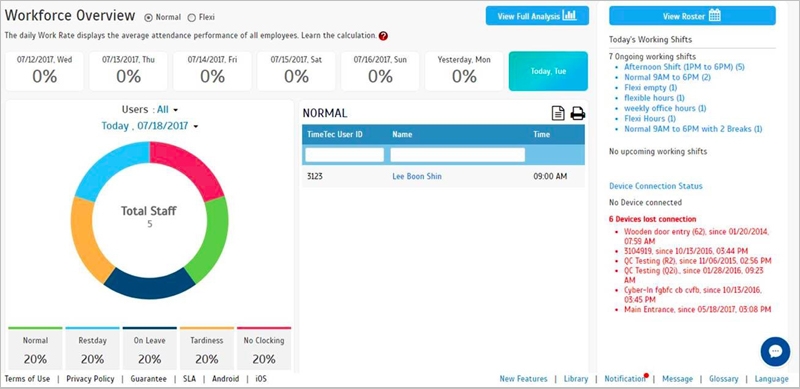
Task: Open the Flexi Hours (1) shift link
Action: [651, 118]
